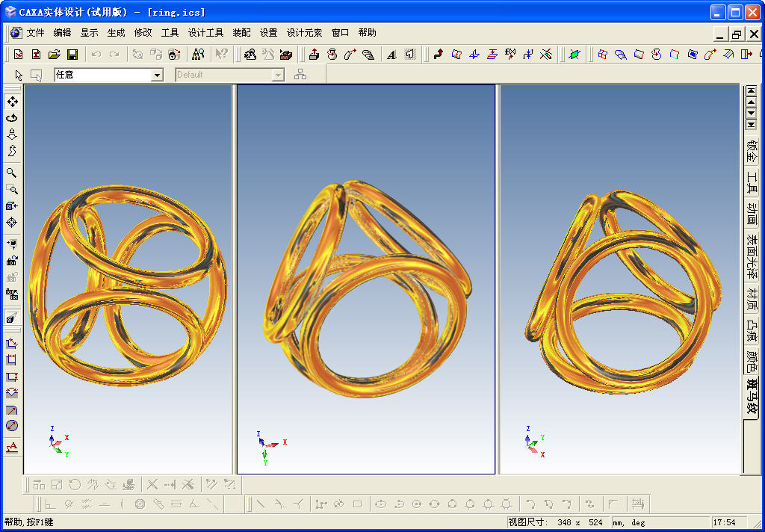Click the new design environment icon

pyautogui.click(x=18, y=55)
